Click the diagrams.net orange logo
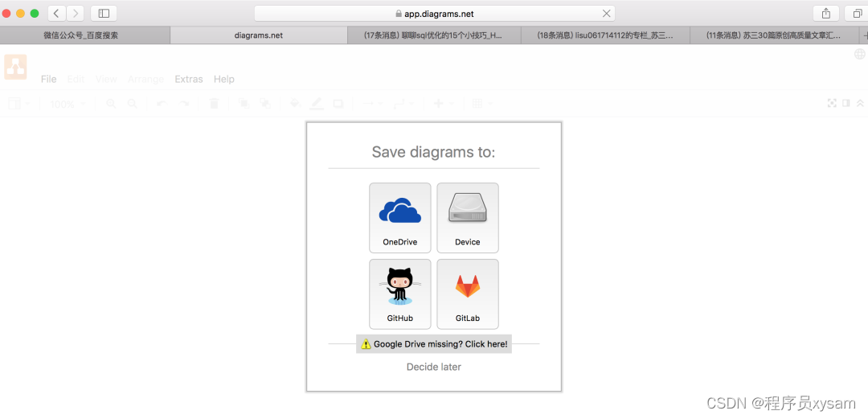The height and width of the screenshot is (419, 868). tap(15, 67)
